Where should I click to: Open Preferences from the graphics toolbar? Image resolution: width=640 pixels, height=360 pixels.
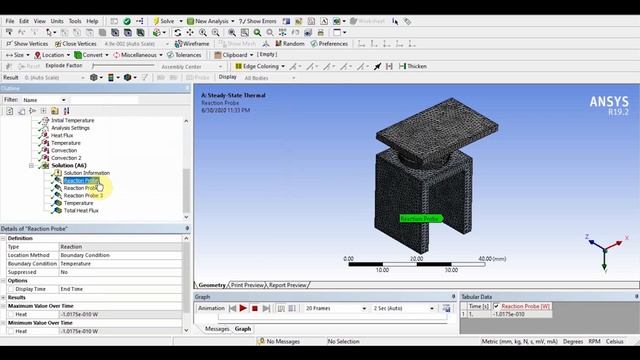329,44
